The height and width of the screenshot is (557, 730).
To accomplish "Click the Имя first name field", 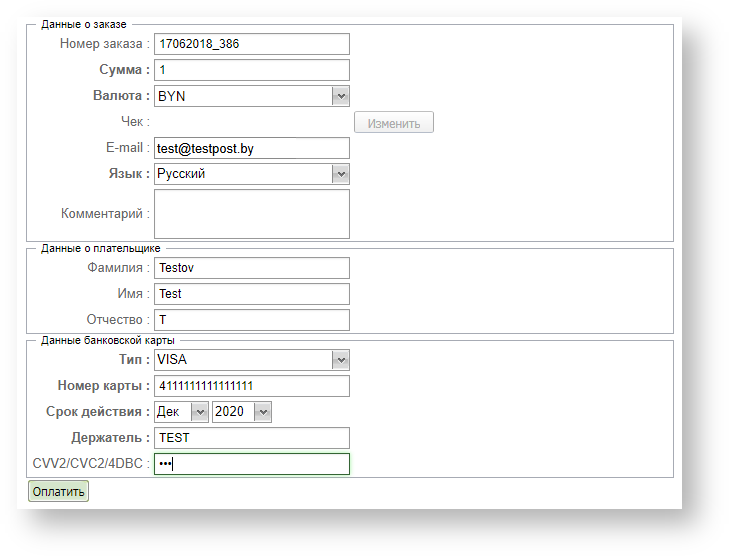I will pyautogui.click(x=251, y=294).
